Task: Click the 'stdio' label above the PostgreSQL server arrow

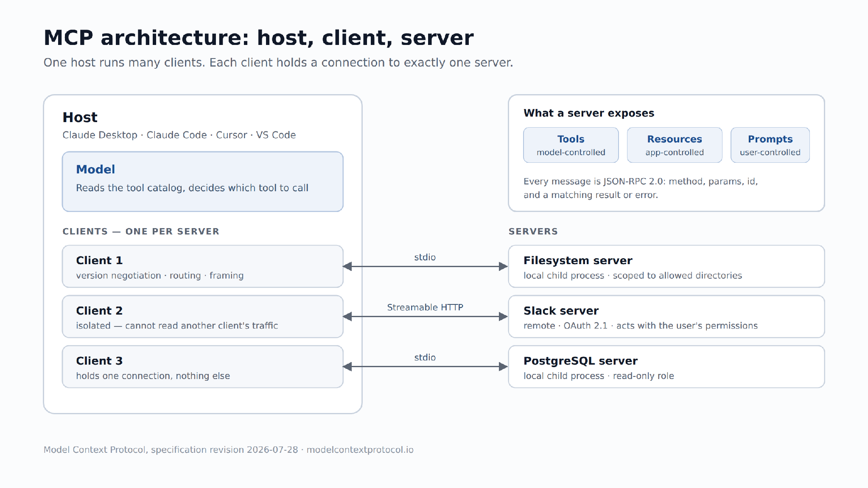Action: pyautogui.click(x=425, y=357)
